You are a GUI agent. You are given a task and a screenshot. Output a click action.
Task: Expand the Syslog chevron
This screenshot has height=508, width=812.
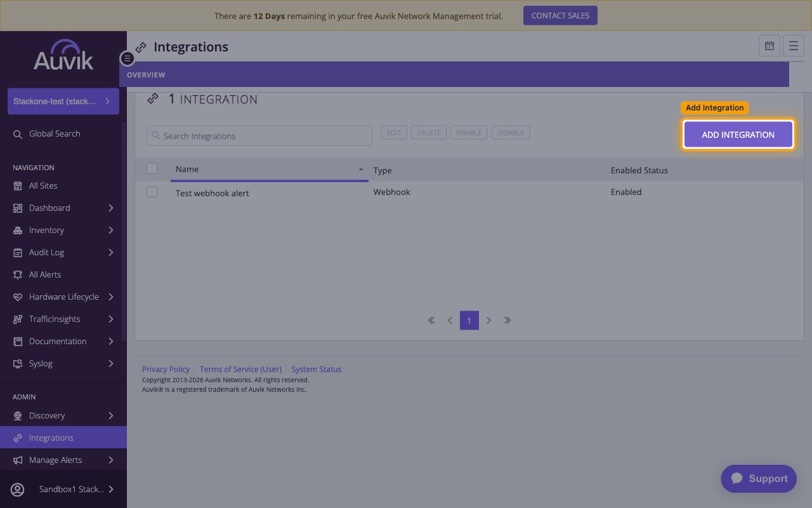(x=111, y=364)
